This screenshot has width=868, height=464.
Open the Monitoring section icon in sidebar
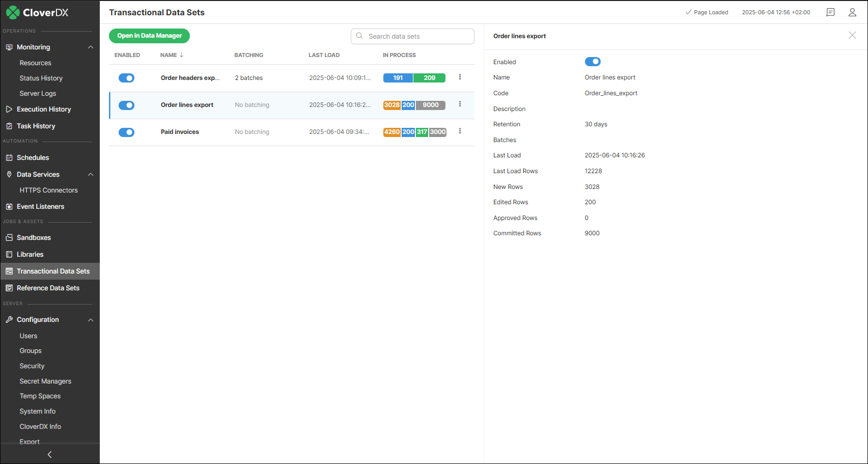click(x=9, y=47)
